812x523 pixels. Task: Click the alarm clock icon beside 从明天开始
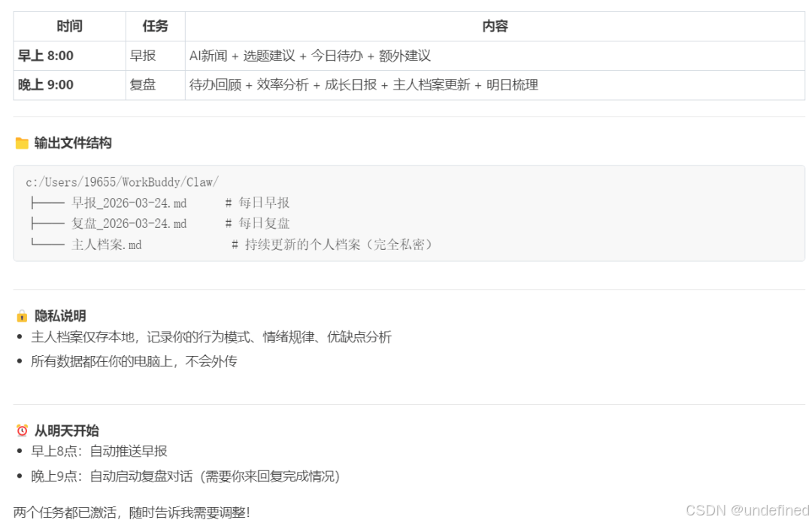[x=22, y=430]
